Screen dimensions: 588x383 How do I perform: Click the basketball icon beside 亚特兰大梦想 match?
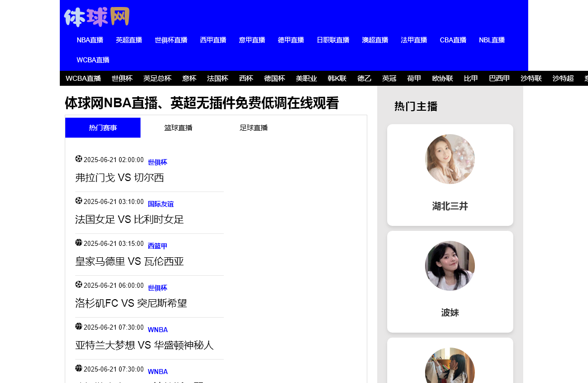(x=78, y=327)
